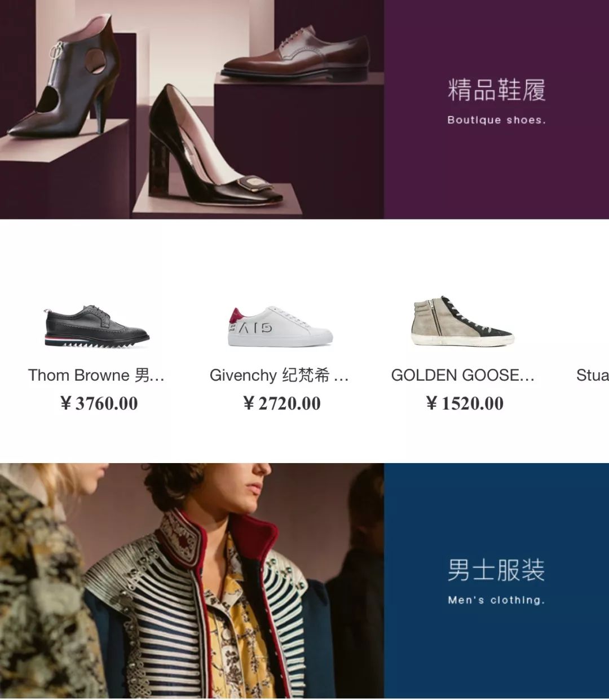Click the GOLDEN GOOSE… product title

[x=462, y=375]
